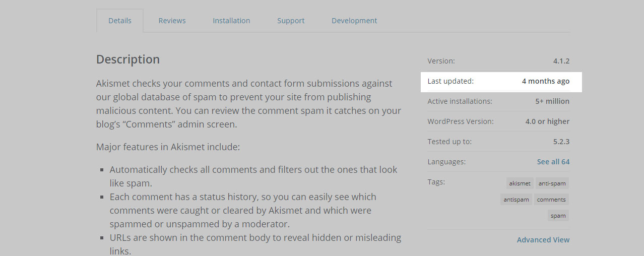View the Development tab
Screen dimensions: 644x256
(354, 21)
